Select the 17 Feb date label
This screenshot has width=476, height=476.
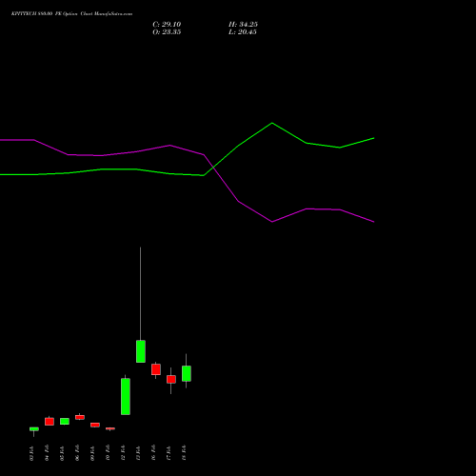169,453
